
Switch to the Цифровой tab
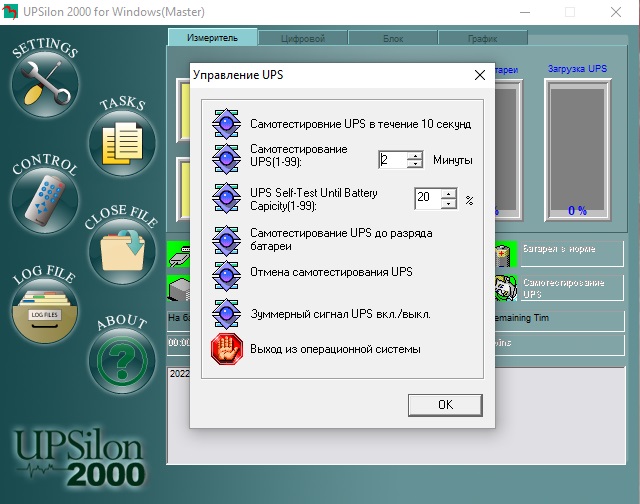click(303, 39)
